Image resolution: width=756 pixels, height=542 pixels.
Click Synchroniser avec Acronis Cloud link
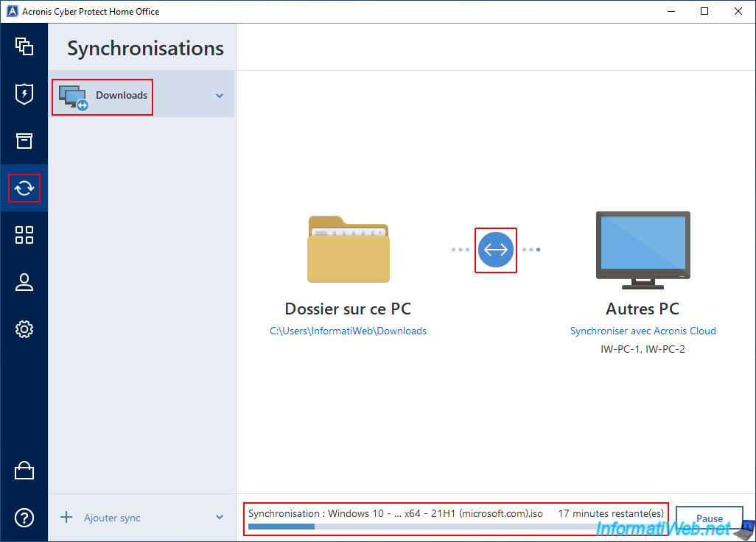tap(643, 331)
